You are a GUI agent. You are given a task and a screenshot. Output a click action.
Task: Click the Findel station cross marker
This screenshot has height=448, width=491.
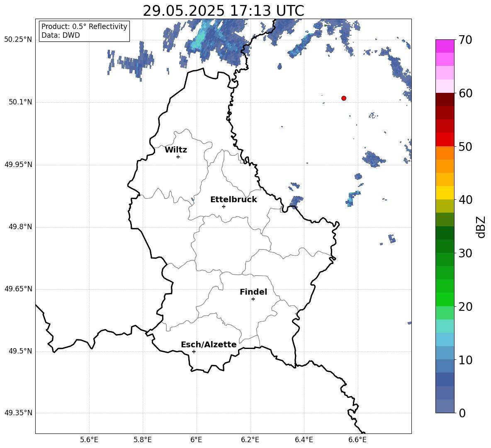[x=253, y=299]
